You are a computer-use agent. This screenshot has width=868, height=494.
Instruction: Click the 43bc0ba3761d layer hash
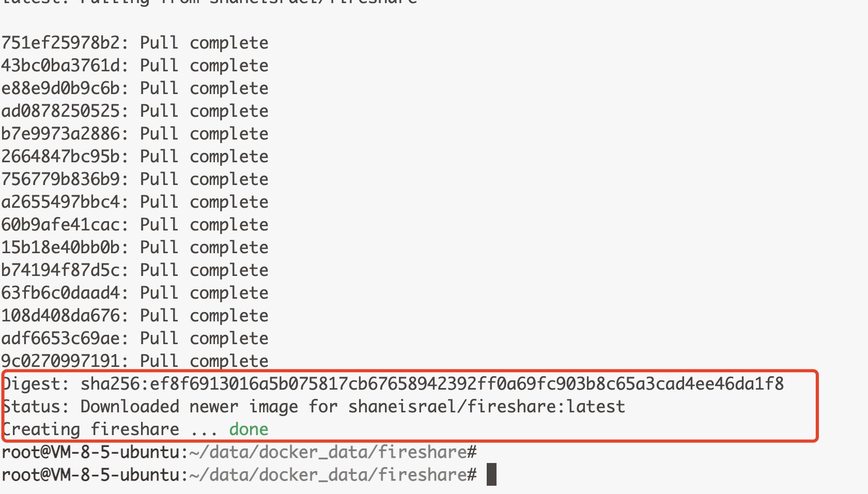point(61,66)
